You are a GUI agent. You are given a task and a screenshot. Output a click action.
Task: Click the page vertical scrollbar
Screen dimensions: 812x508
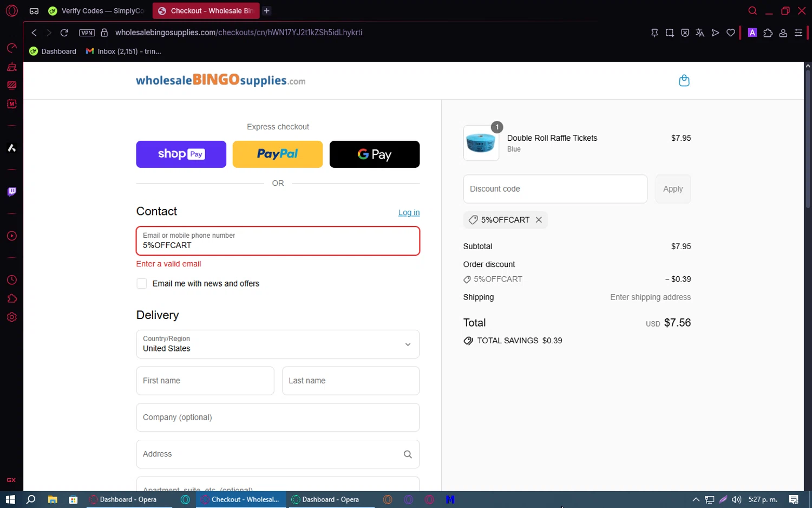[808, 139]
